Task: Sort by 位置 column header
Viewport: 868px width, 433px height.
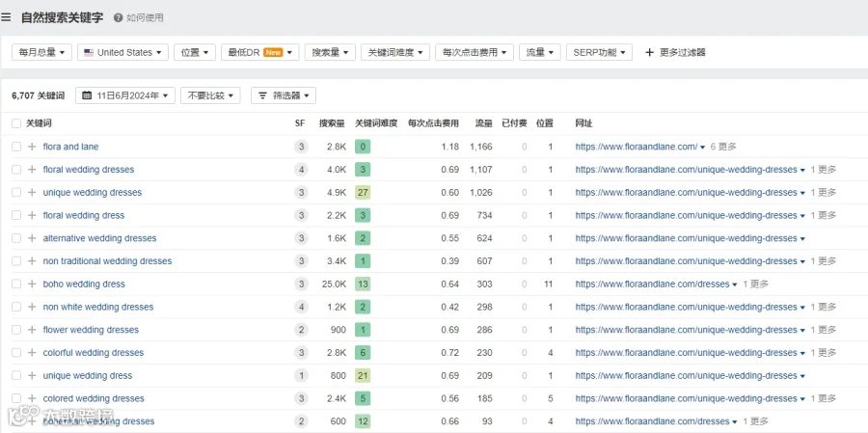Action: point(545,123)
